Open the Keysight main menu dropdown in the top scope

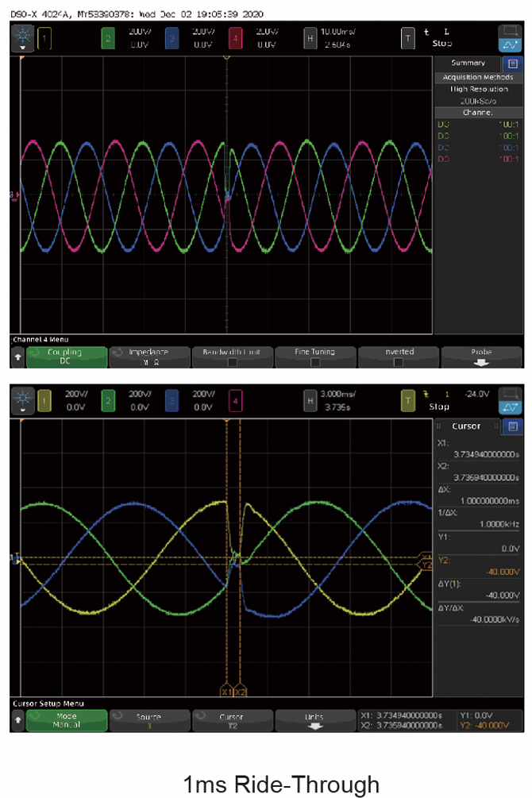tap(21, 37)
